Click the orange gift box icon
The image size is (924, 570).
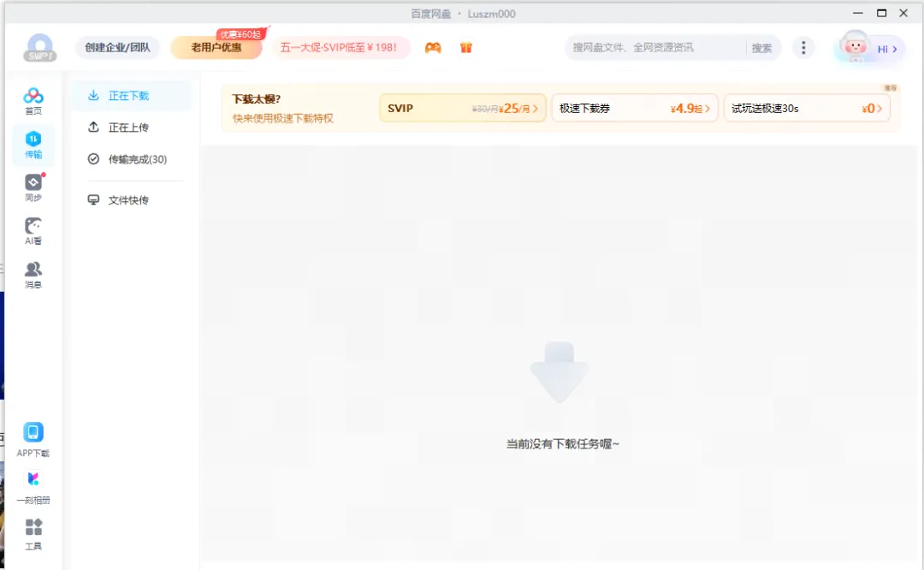pos(466,48)
